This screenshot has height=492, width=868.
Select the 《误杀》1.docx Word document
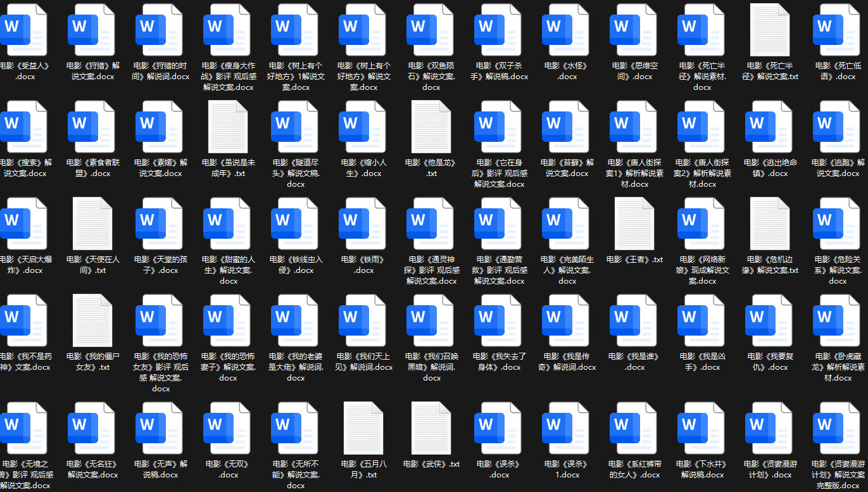566,427
